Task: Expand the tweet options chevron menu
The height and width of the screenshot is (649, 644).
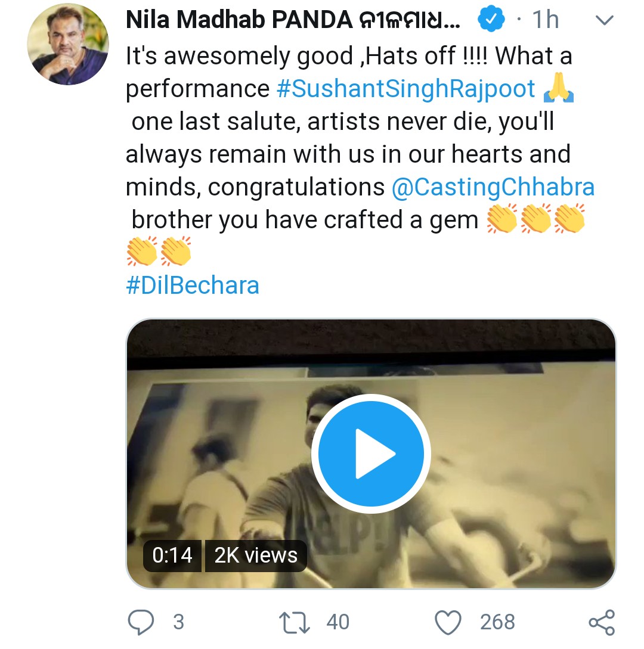Action: tap(605, 21)
